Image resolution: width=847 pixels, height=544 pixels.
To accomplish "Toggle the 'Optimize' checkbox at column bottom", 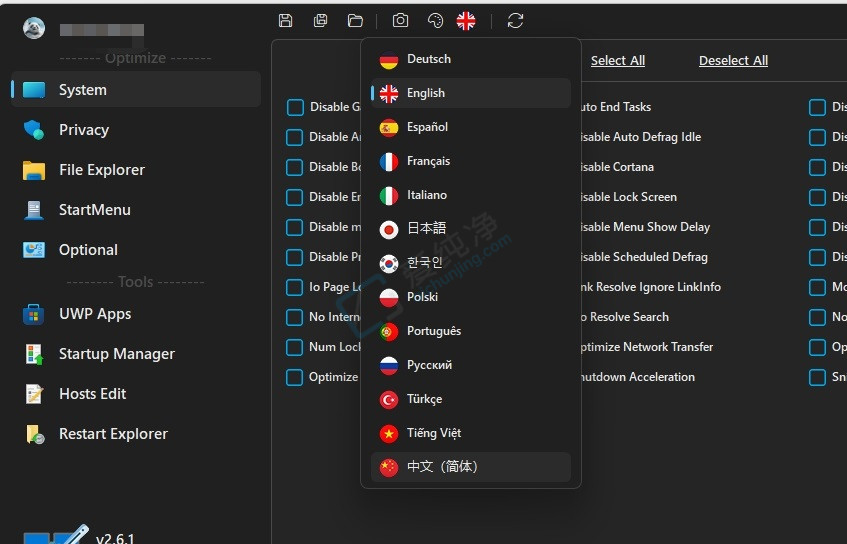I will tap(295, 377).
